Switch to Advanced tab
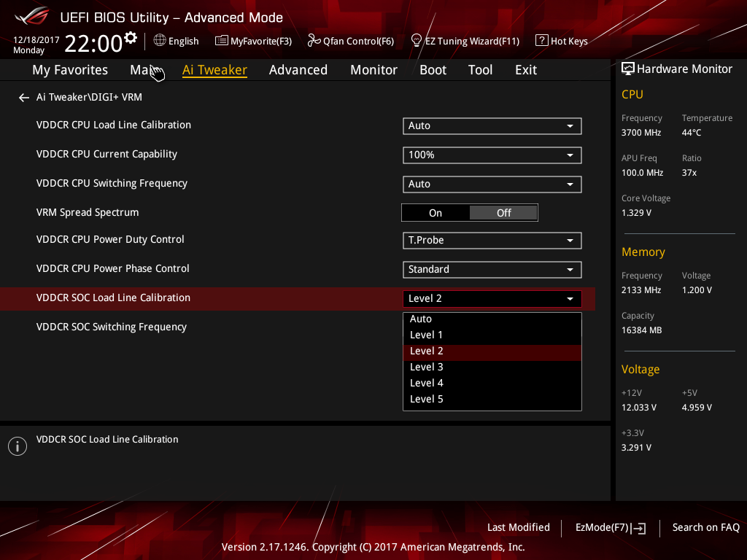 click(298, 70)
